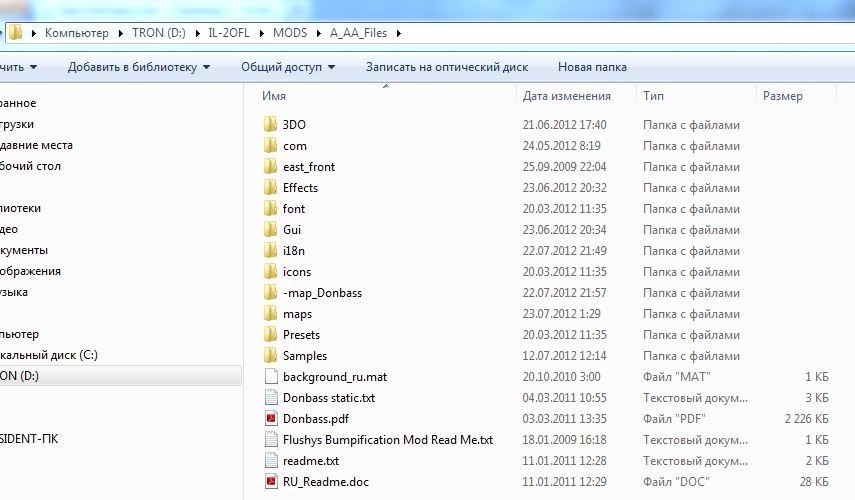Select the -map_Donbass folder icon
855x500 pixels.
tap(270, 292)
